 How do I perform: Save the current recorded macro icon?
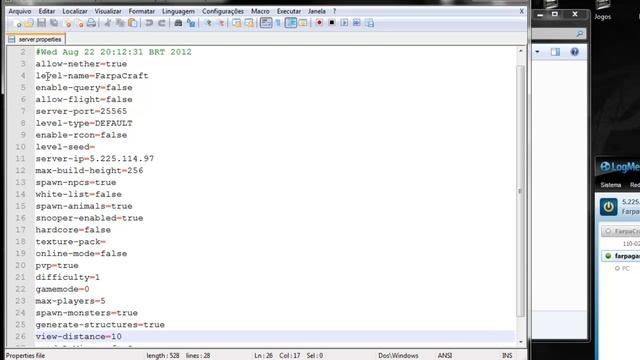(x=369, y=23)
